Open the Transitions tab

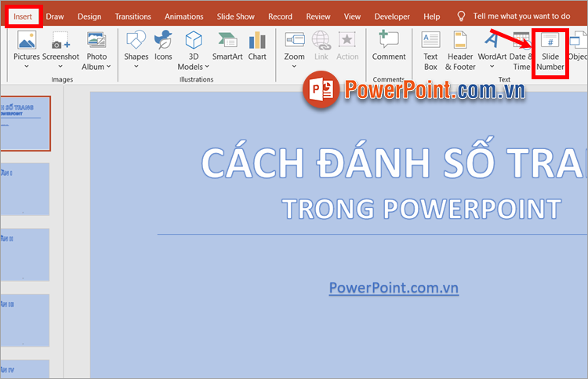tap(132, 16)
